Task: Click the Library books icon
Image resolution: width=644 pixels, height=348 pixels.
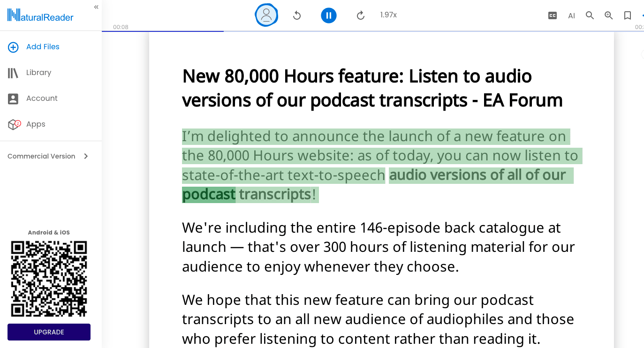Action: tap(13, 73)
